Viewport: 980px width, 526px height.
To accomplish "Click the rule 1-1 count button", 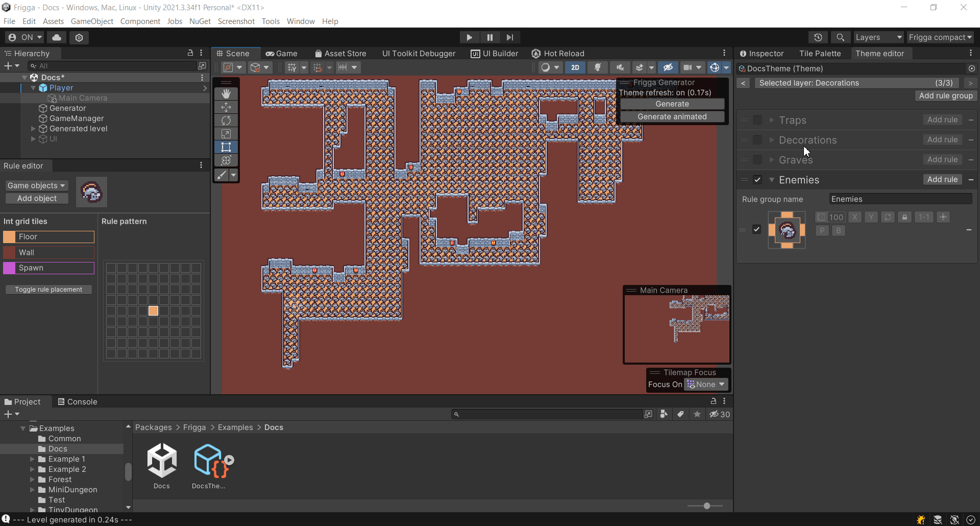I will tap(924, 217).
